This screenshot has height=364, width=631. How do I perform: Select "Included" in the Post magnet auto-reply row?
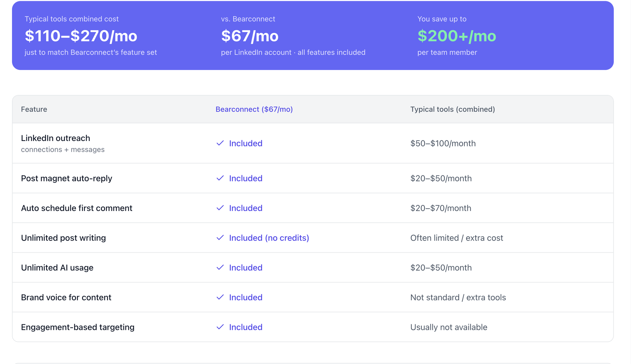246,178
